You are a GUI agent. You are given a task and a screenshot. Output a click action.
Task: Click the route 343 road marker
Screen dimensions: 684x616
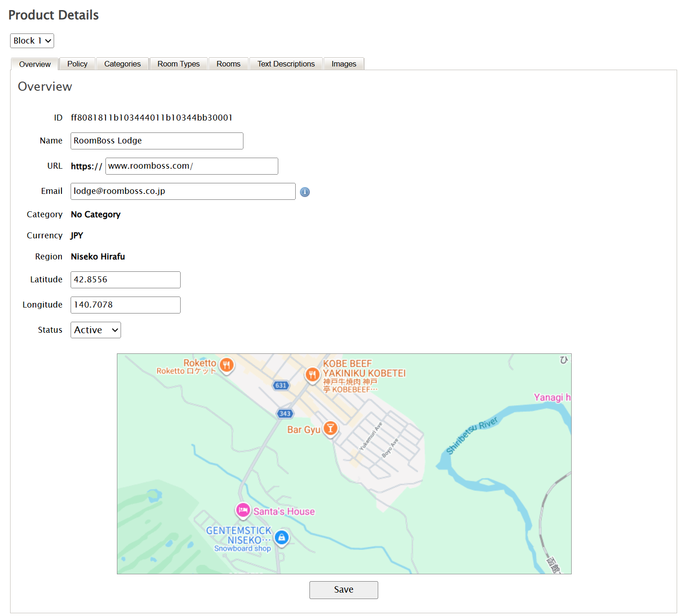tap(285, 413)
